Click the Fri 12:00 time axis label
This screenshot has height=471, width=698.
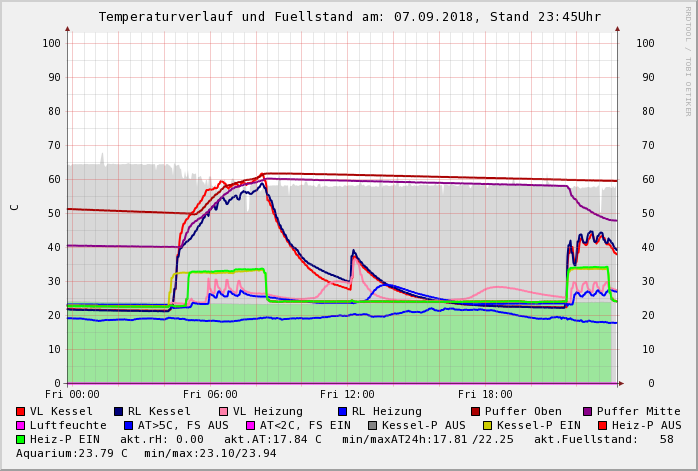coord(347,395)
